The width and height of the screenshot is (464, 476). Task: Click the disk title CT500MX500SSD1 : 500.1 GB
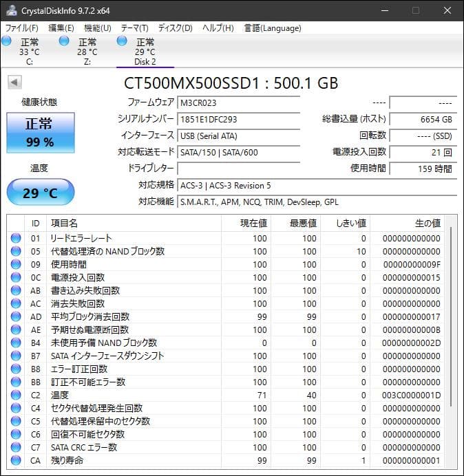pyautogui.click(x=231, y=83)
